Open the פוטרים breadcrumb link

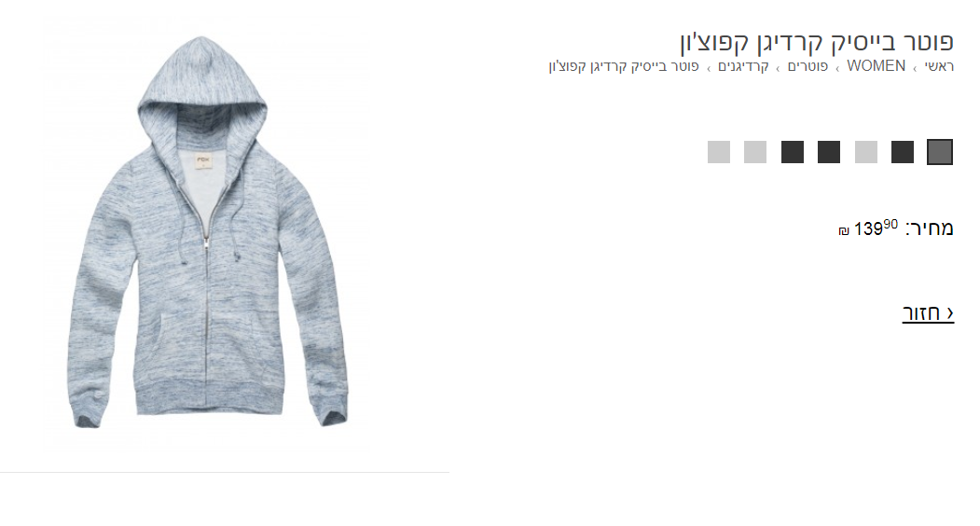[x=807, y=66]
